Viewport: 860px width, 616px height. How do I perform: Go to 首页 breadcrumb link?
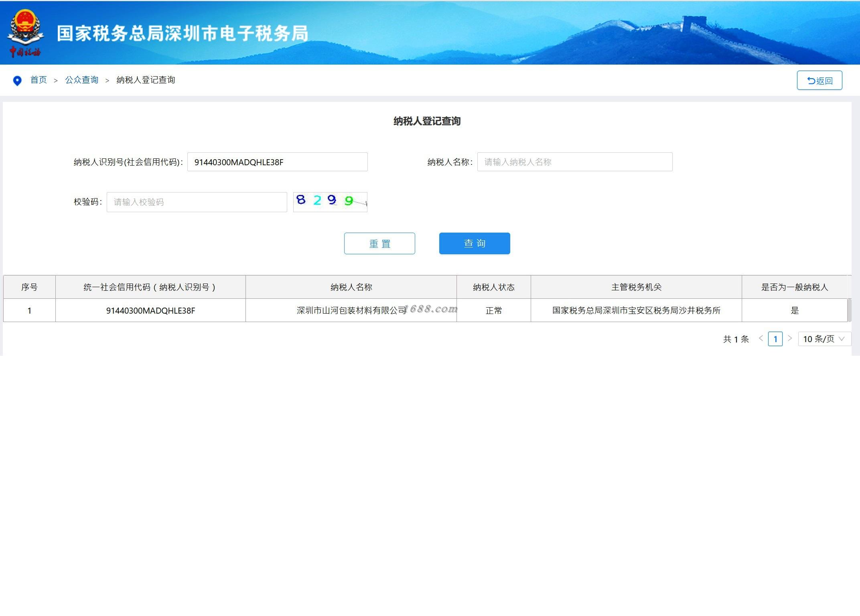coord(39,80)
